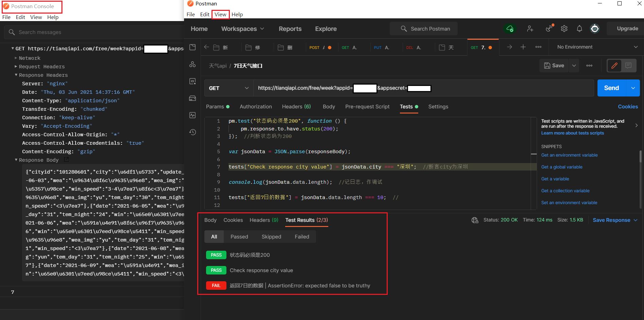644x320 pixels.
Task: Collapse the GET request log entry
Action: click(13, 49)
